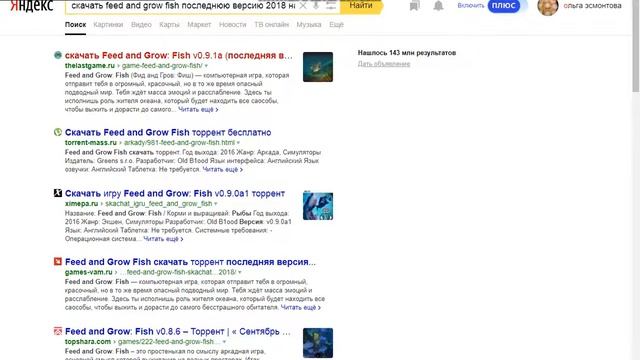
Task: Click in the search query input field
Action: 183,6
